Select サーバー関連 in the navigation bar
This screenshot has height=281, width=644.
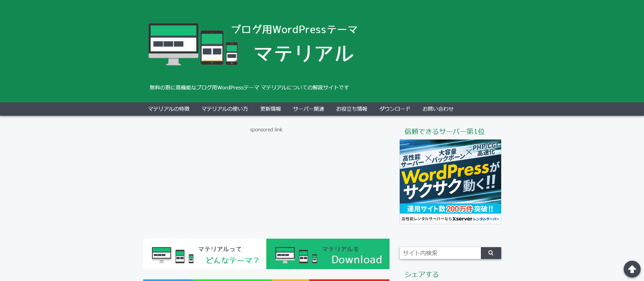click(x=308, y=109)
